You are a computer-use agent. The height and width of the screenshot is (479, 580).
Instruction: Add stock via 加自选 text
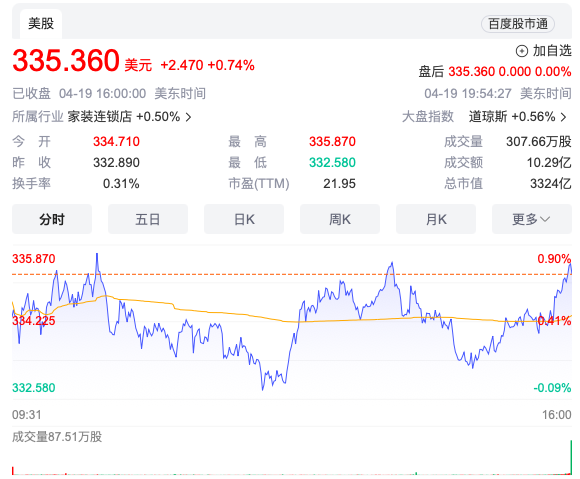coord(552,51)
